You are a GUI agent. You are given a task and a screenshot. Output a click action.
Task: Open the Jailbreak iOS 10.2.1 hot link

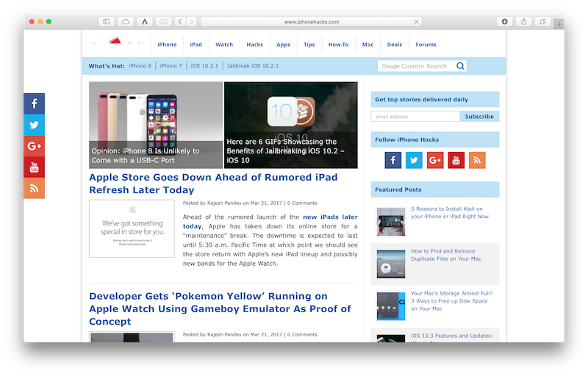[252, 66]
